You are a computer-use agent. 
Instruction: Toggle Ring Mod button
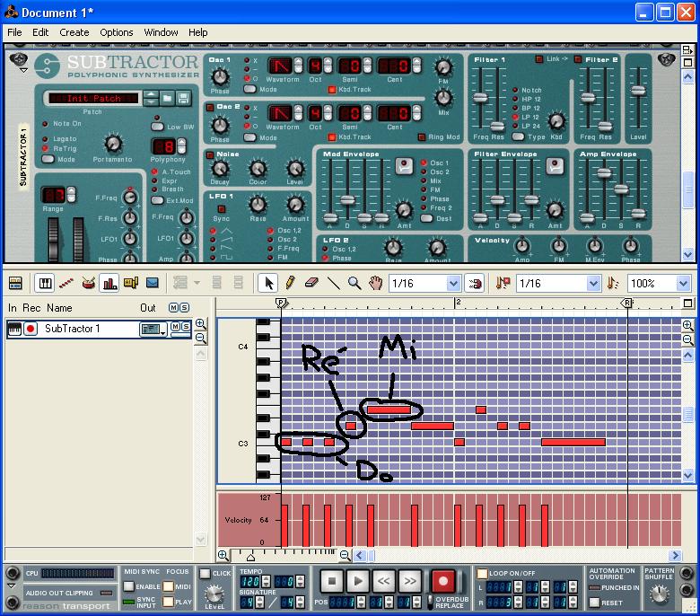coord(422,137)
